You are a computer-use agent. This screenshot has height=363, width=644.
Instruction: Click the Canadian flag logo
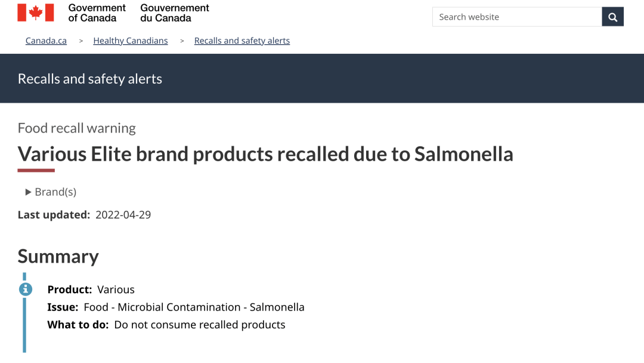click(x=36, y=13)
